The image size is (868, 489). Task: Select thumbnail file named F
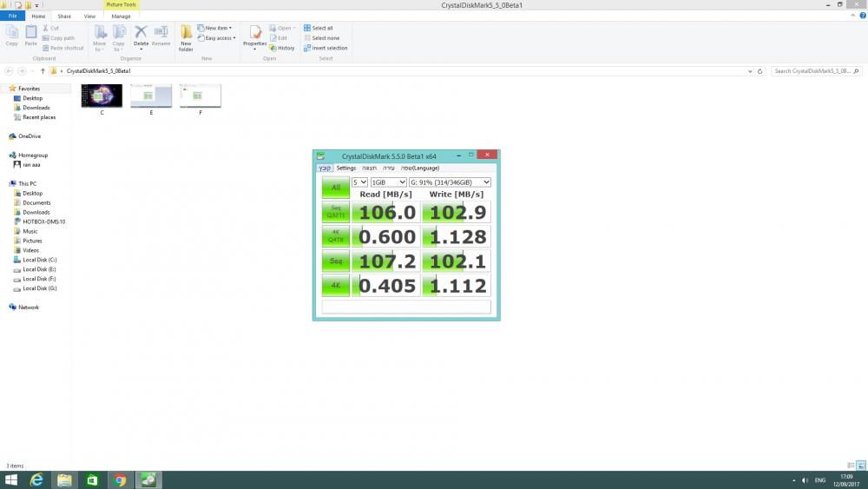tap(201, 100)
